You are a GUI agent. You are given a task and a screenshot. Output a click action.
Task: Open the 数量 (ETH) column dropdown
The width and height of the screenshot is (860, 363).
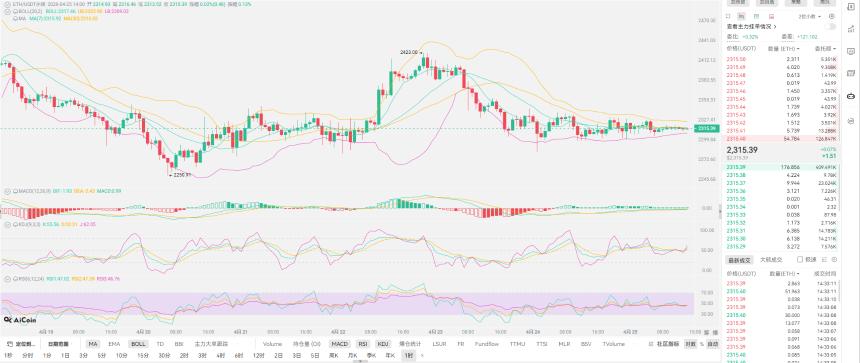[784, 48]
